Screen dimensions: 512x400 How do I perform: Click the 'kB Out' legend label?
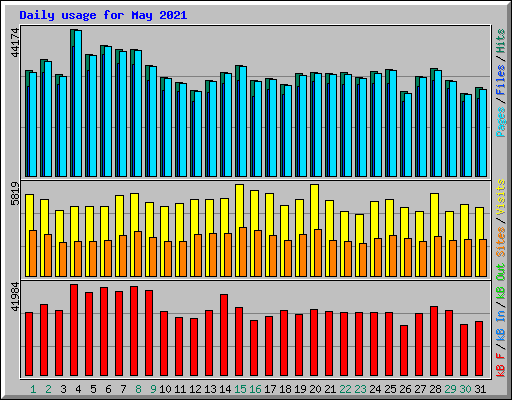point(501,282)
